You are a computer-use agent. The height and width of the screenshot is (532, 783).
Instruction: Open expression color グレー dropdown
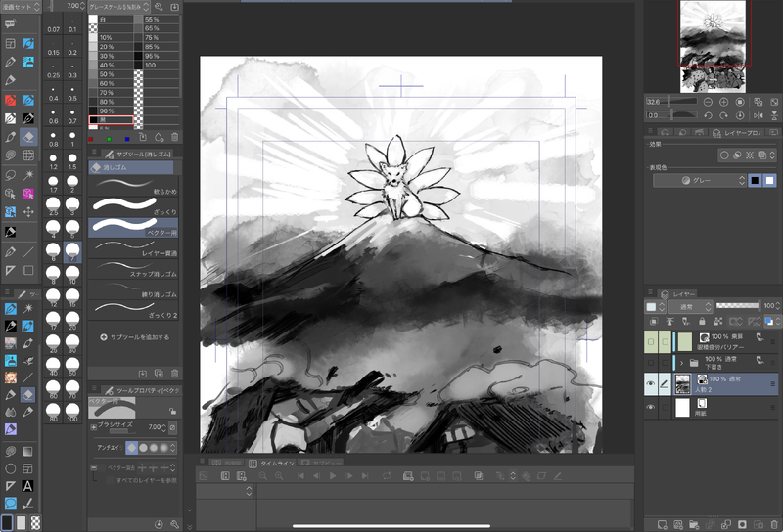click(699, 180)
